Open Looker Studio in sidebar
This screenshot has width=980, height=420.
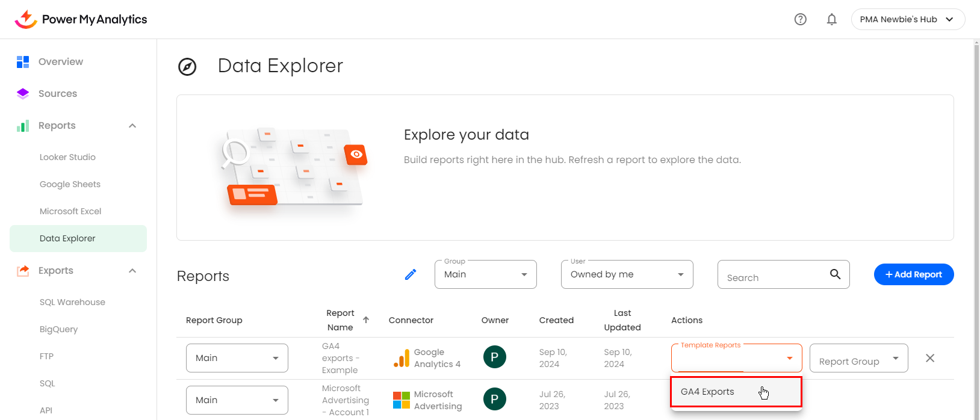point(67,157)
